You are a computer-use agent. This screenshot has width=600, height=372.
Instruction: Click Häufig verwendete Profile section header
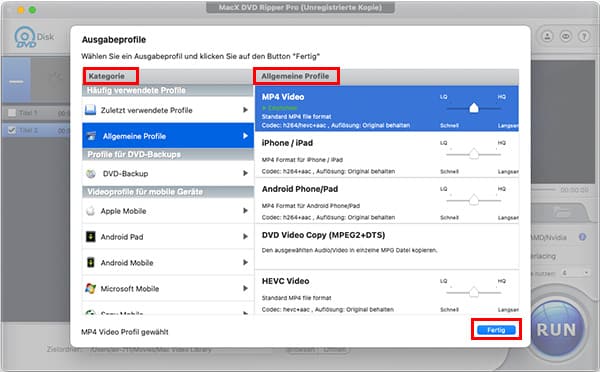[x=168, y=91]
